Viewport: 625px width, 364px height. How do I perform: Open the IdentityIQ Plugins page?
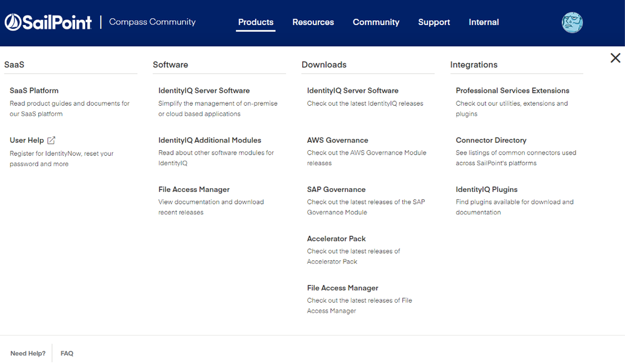486,190
